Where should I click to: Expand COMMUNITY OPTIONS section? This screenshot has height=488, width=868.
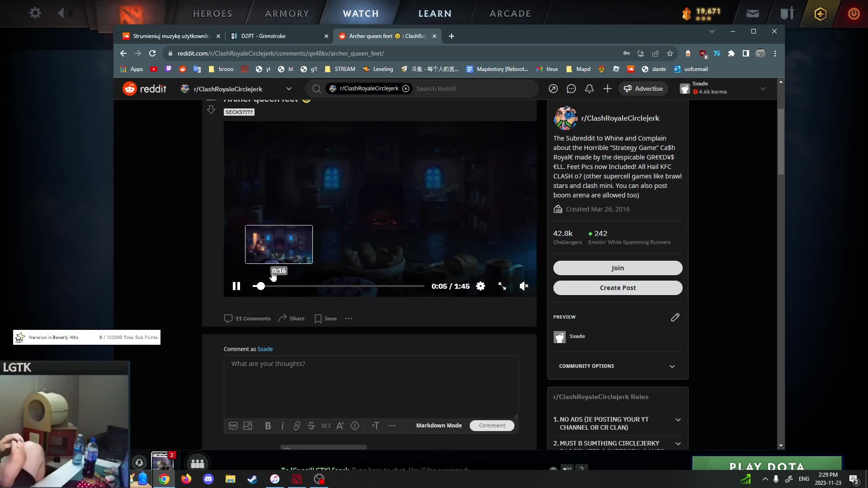pos(618,366)
